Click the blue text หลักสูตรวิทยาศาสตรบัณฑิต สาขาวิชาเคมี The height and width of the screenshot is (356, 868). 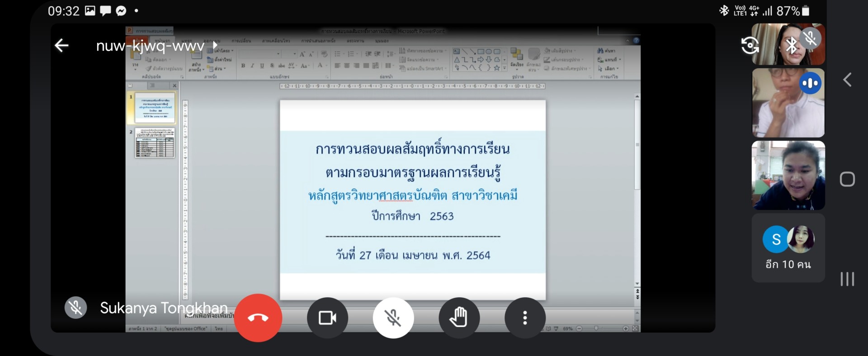pyautogui.click(x=413, y=195)
